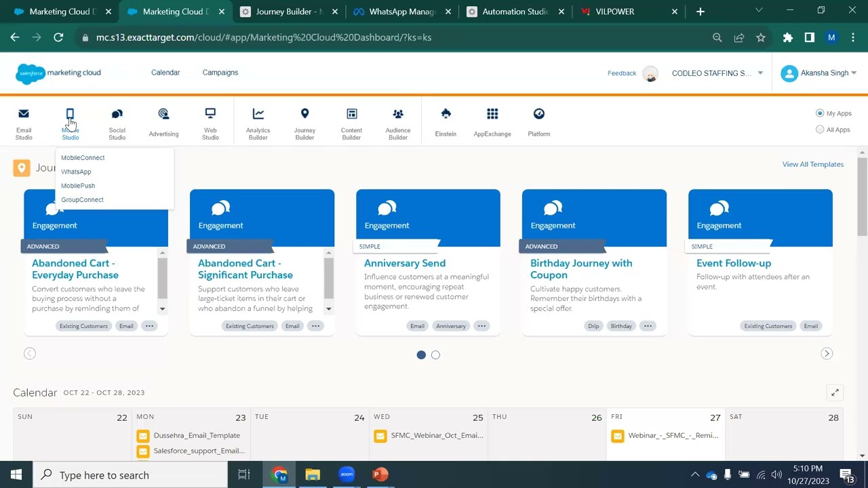Open Event Follow-up template title
868x488 pixels.
tap(734, 263)
